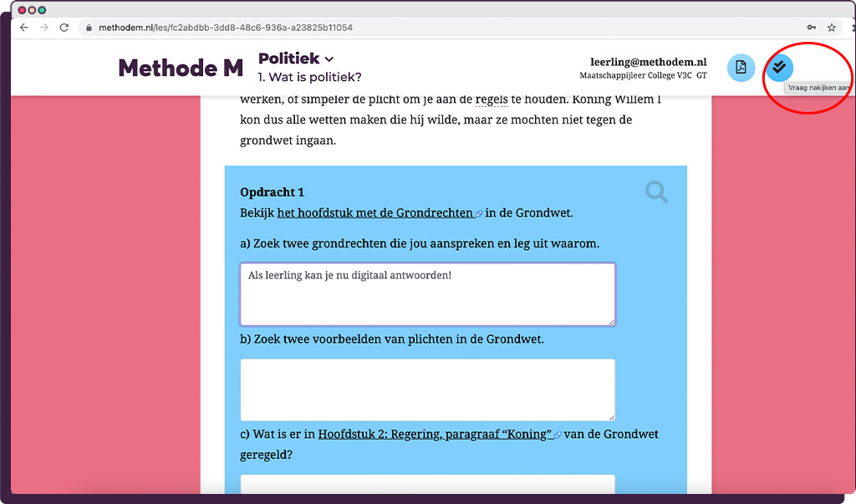Request grading with double-check icon
This screenshot has width=856, height=504.
tap(779, 68)
